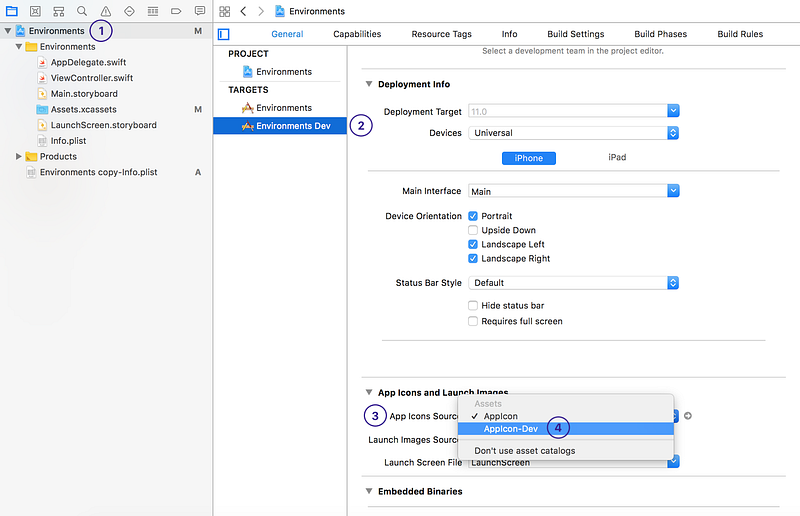Collapse Embedded Binaries section

point(369,491)
